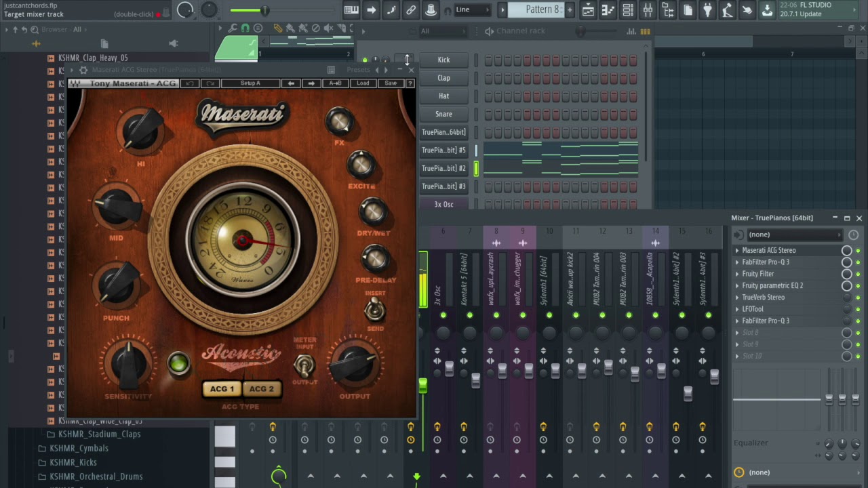Select the mute tool speaker icon in playlist toolbar
This screenshot has height=488, width=868.
click(328, 28)
